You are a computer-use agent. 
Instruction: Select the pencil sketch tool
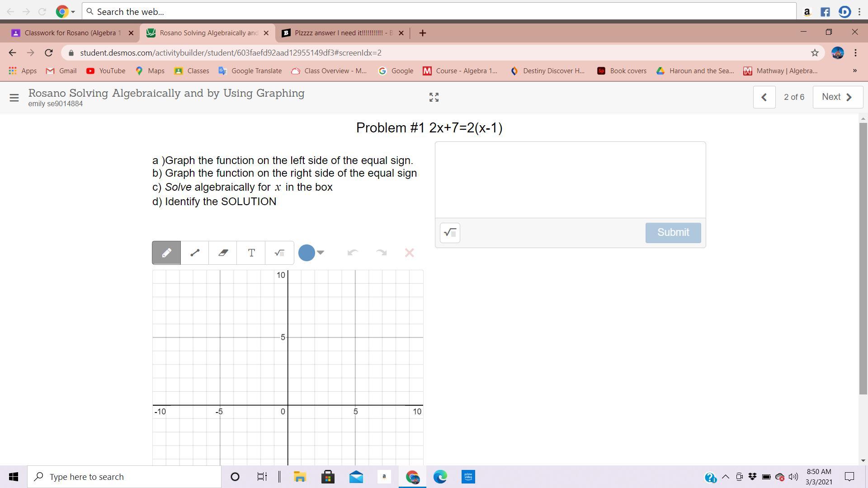click(166, 253)
